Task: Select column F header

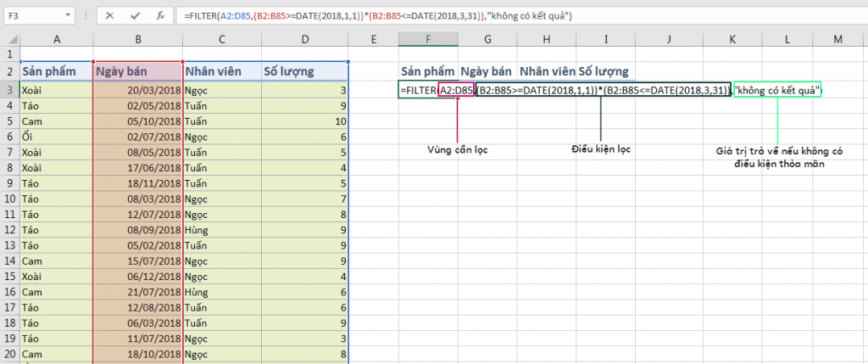Action: [428, 40]
